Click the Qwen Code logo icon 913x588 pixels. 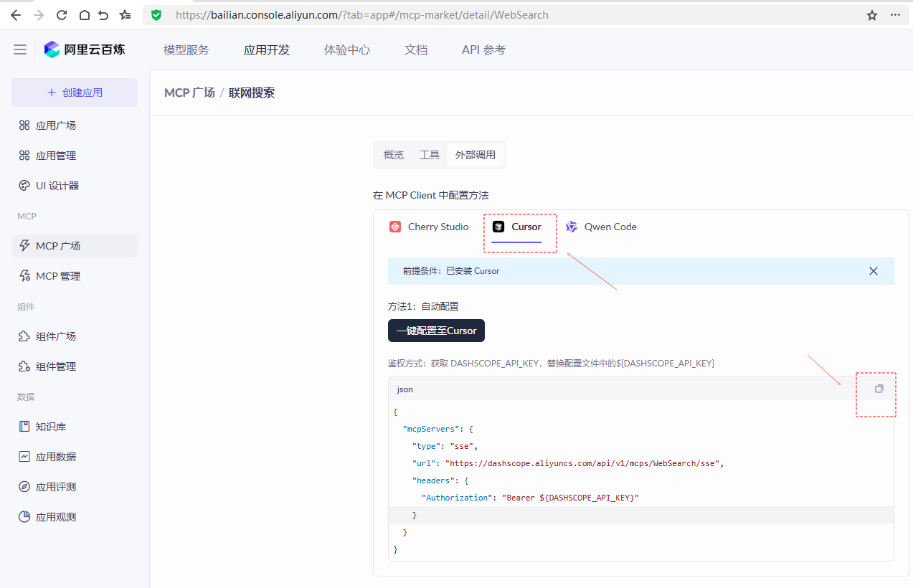coord(572,227)
